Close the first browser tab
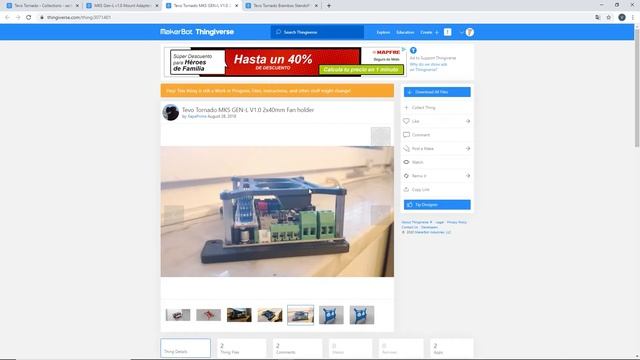 click(x=77, y=6)
